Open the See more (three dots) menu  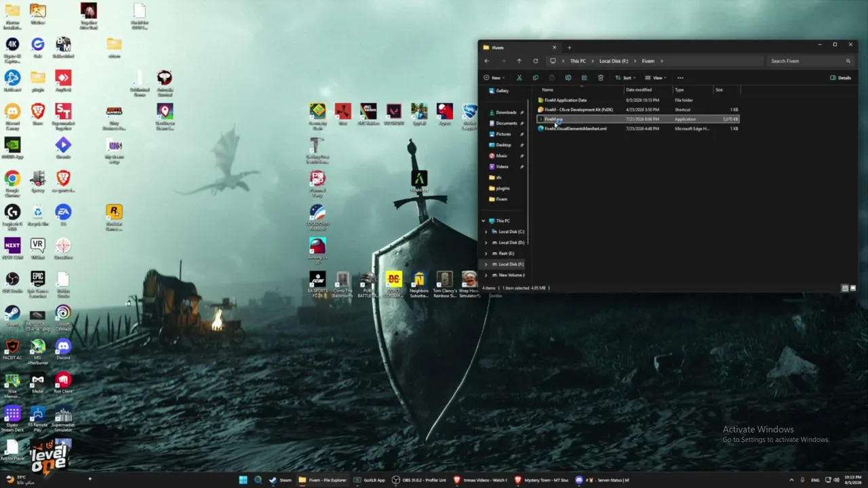pyautogui.click(x=680, y=78)
